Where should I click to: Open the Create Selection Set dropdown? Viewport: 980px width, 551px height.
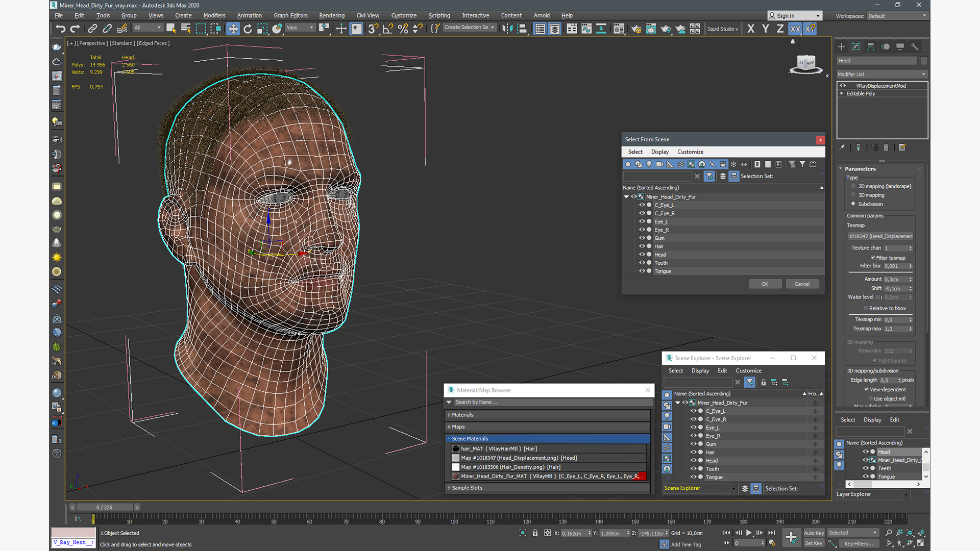pos(469,28)
